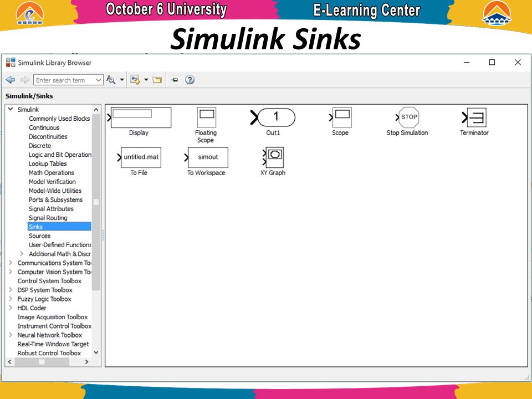Select the Model Verification library
This screenshot has height=399, width=532.
coord(52,182)
